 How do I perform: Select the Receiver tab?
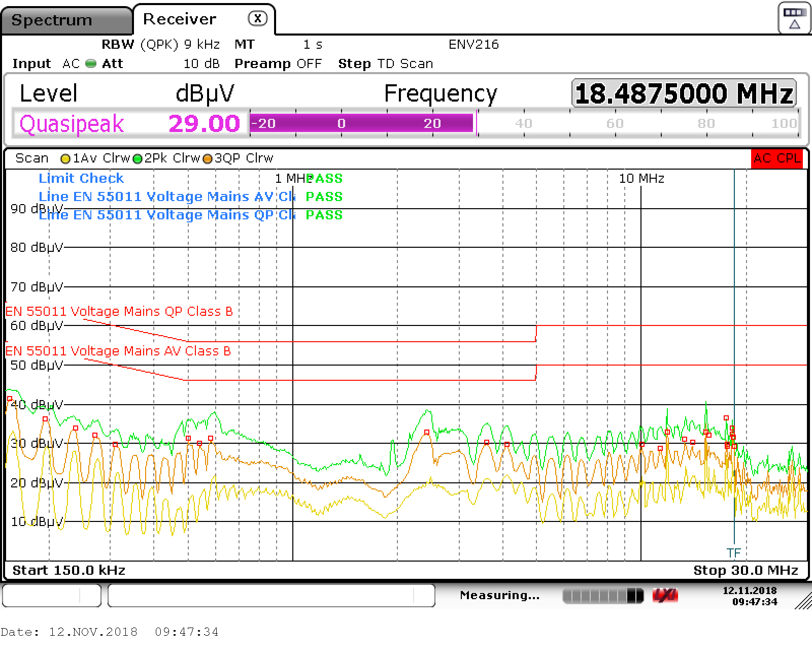pos(180,19)
